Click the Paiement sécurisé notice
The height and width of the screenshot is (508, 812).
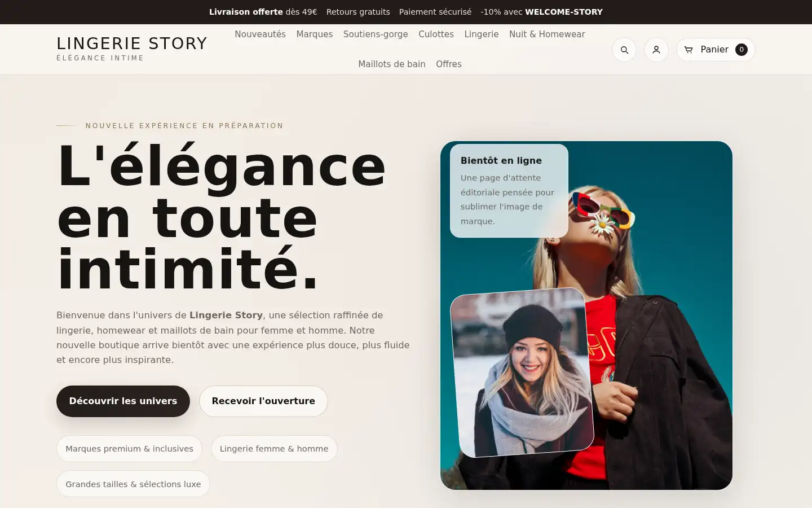435,12
